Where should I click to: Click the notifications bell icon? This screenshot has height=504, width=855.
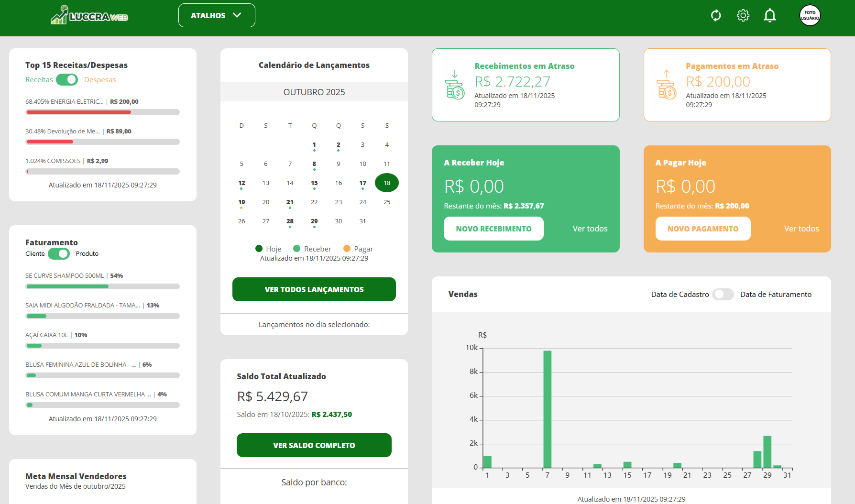tap(770, 15)
